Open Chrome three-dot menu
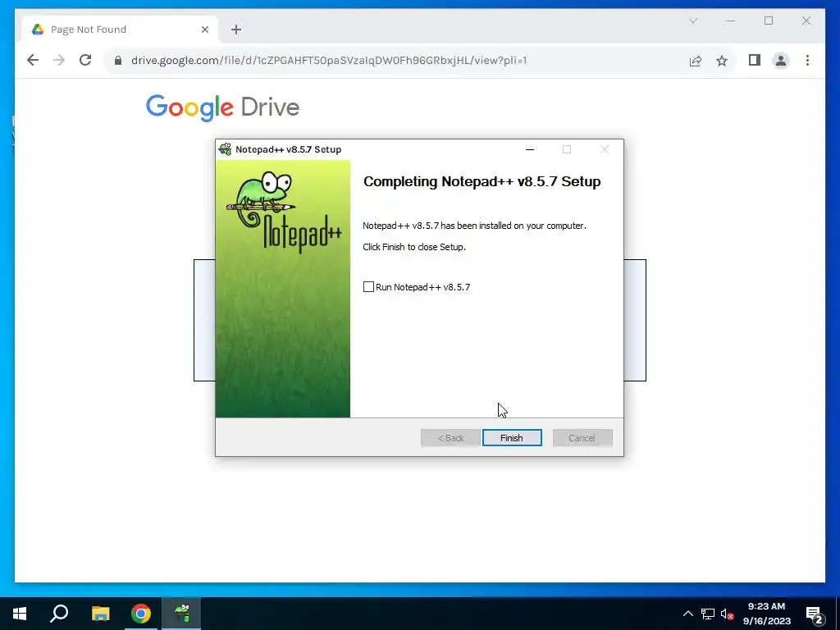 point(807,61)
